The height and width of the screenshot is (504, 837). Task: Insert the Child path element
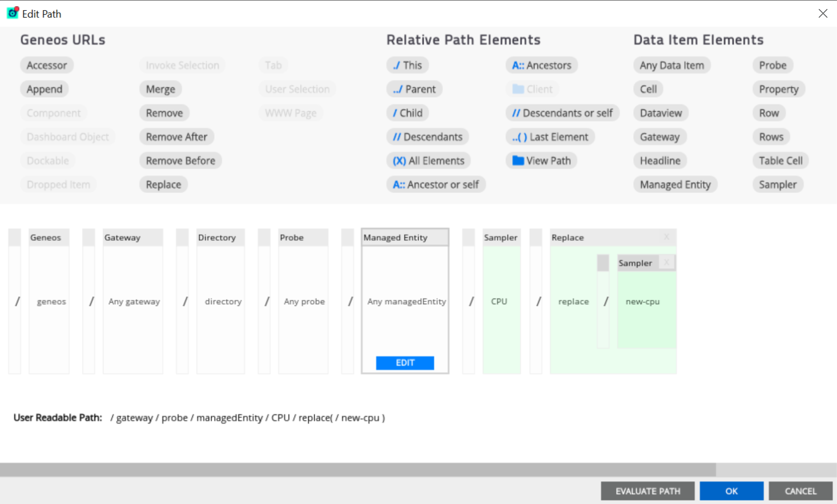pos(408,113)
